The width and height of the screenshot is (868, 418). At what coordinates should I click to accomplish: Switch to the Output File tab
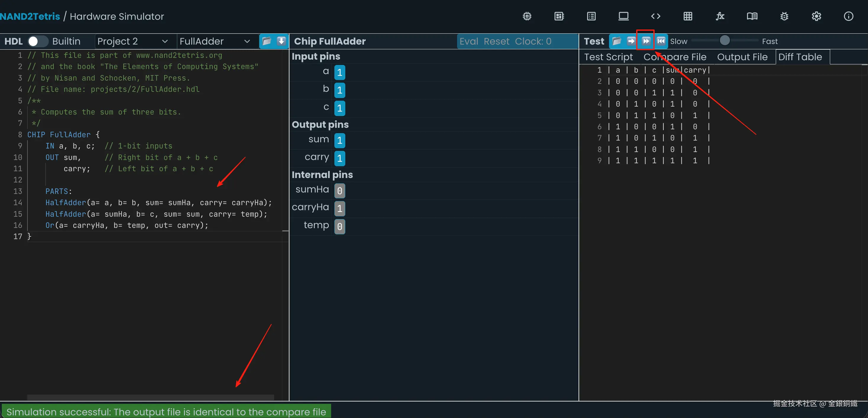[742, 57]
